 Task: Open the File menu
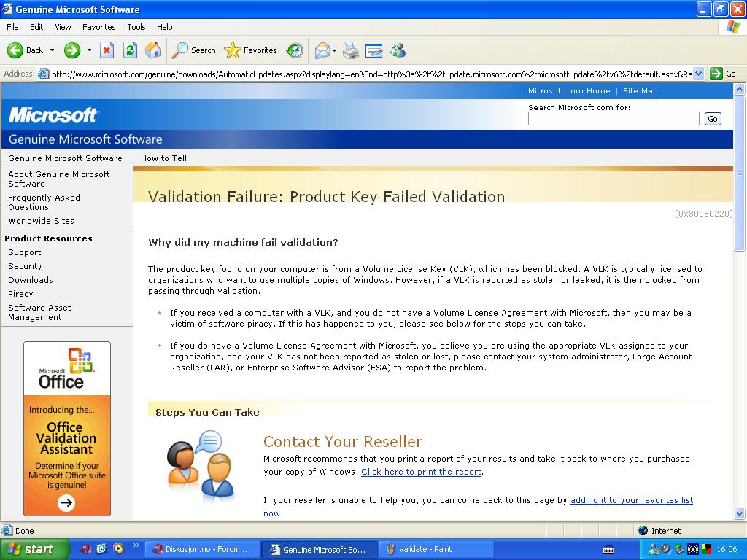(12, 27)
